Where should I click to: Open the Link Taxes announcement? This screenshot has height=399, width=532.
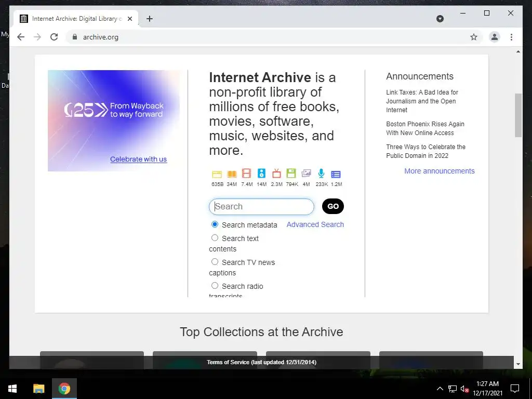422,101
